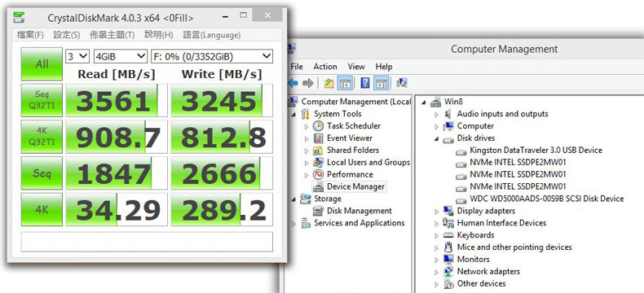
Task: Click the 4K Q32T1 test button
Action: pyautogui.click(x=42, y=137)
